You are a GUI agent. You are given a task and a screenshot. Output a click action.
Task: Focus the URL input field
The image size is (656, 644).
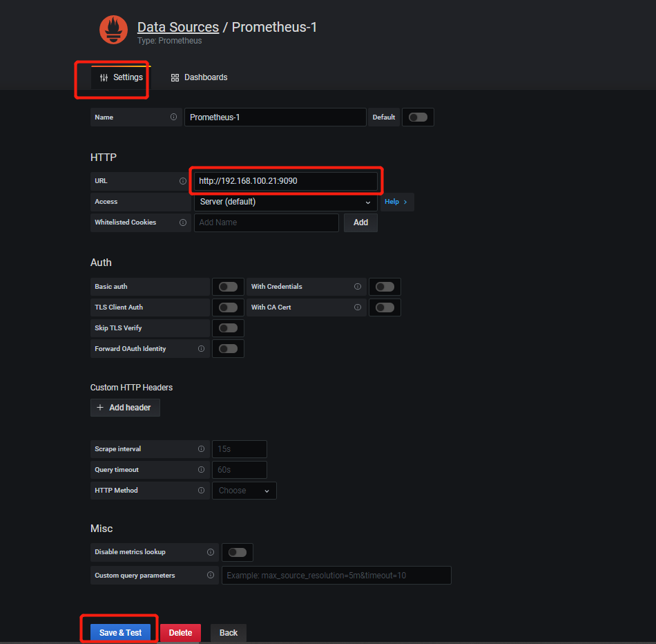click(x=286, y=181)
